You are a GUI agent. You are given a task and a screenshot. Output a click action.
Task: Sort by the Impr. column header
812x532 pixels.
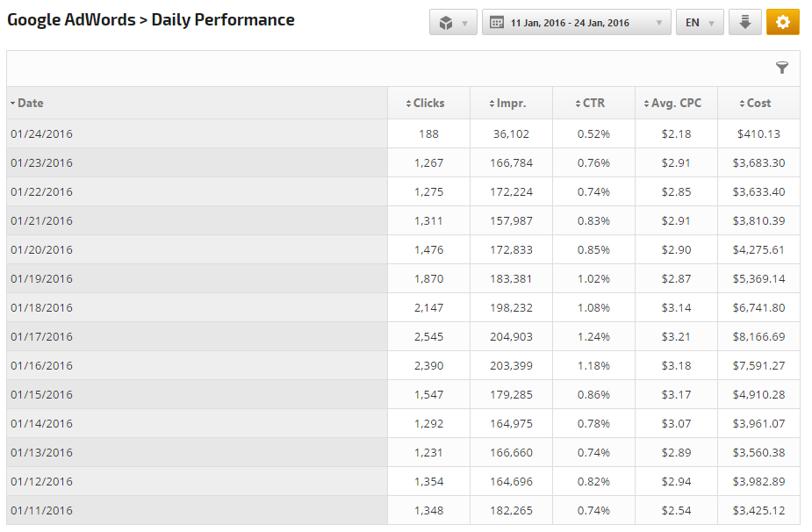[x=511, y=103]
